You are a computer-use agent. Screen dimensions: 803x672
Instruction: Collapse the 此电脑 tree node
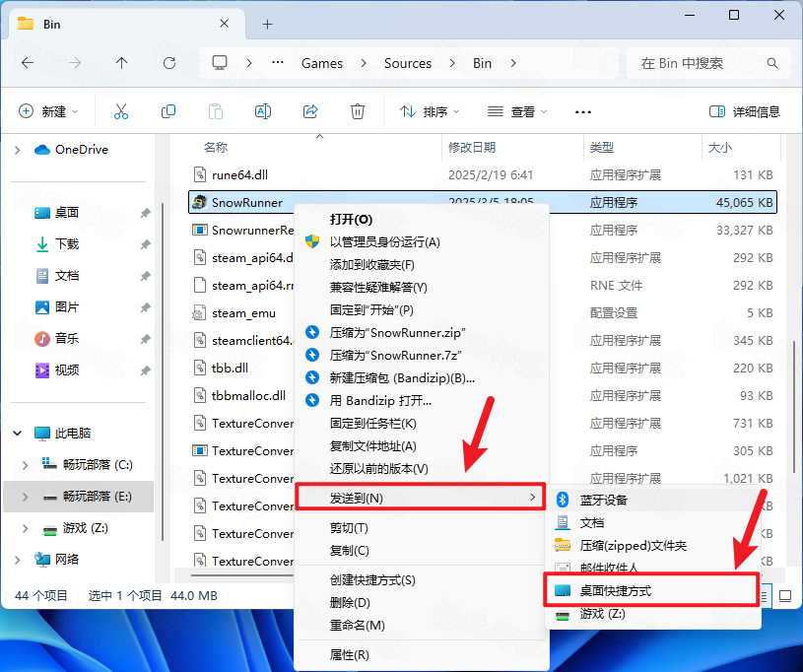18,434
